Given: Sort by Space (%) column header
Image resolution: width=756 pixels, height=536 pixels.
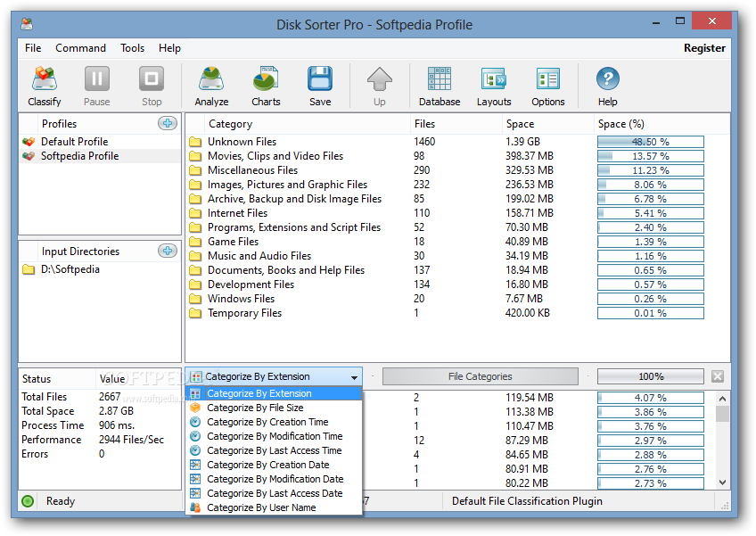Looking at the screenshot, I should (661, 124).
